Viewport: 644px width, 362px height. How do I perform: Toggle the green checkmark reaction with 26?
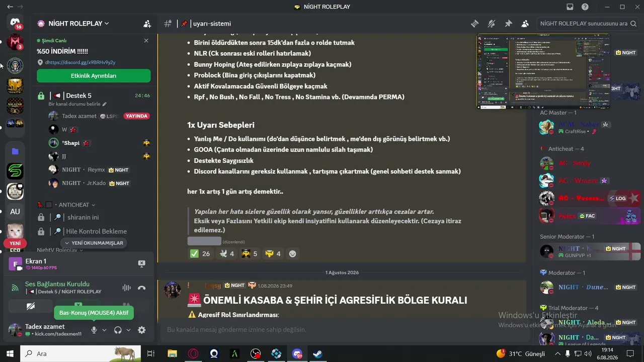[x=200, y=254]
